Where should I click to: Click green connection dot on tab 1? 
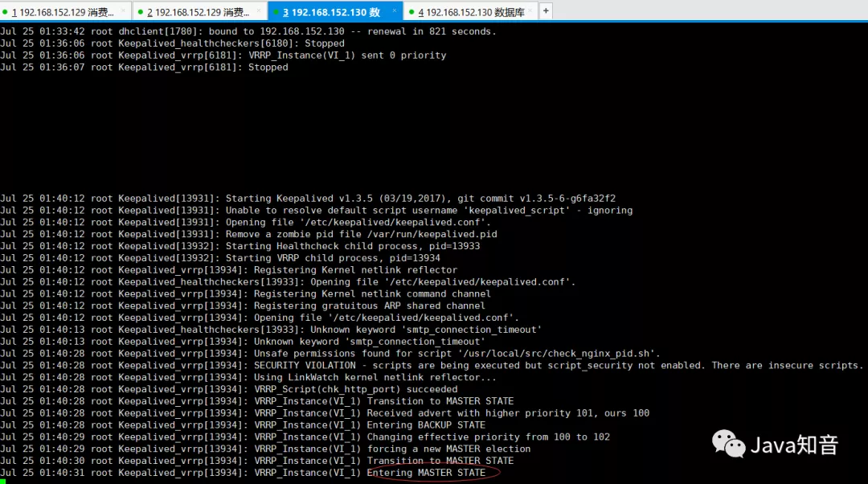click(x=5, y=11)
